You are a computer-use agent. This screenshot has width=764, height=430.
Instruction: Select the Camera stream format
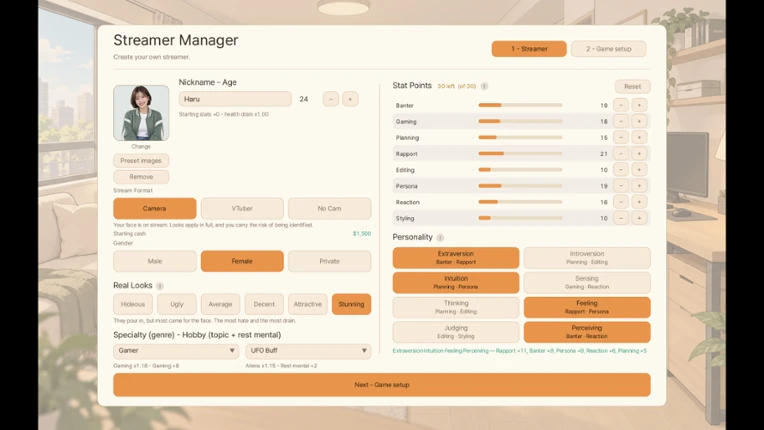(x=154, y=208)
